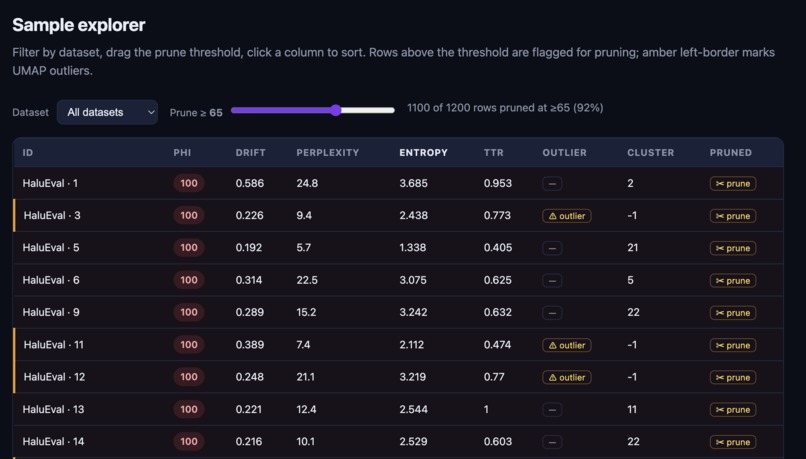Viewport: 806px width, 459px height.
Task: Click TTR value 0.77
Action: (494, 377)
